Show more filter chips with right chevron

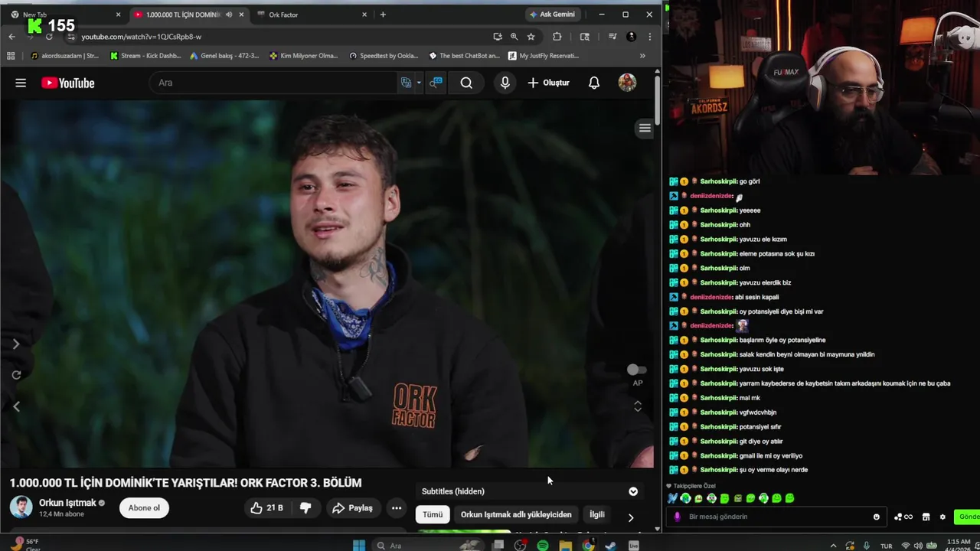click(x=630, y=517)
